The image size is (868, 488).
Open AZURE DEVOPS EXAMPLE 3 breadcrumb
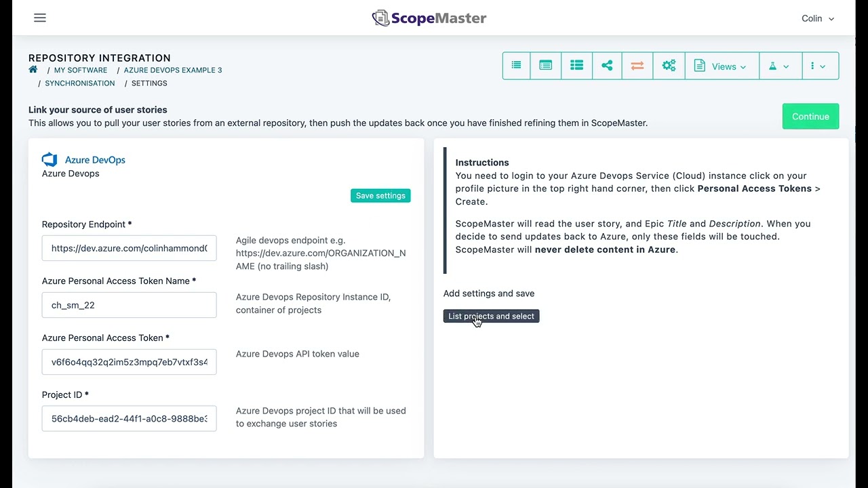click(173, 70)
